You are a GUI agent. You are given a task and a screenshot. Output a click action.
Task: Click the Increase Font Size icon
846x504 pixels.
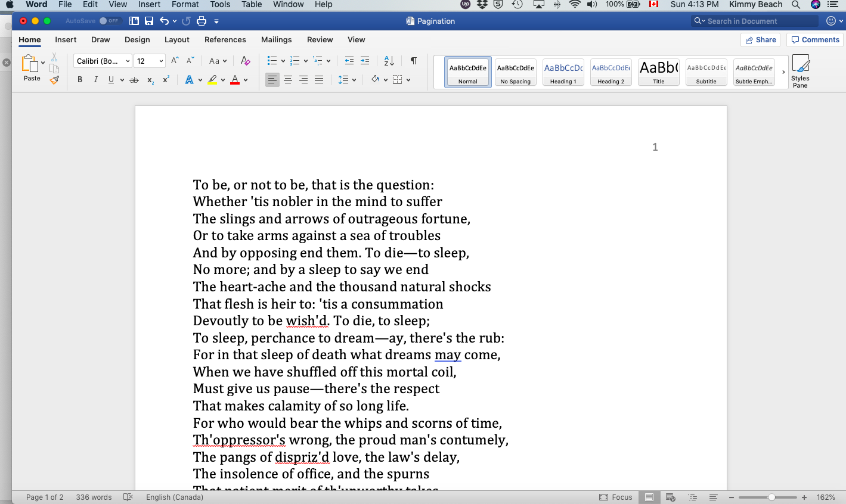coord(175,61)
